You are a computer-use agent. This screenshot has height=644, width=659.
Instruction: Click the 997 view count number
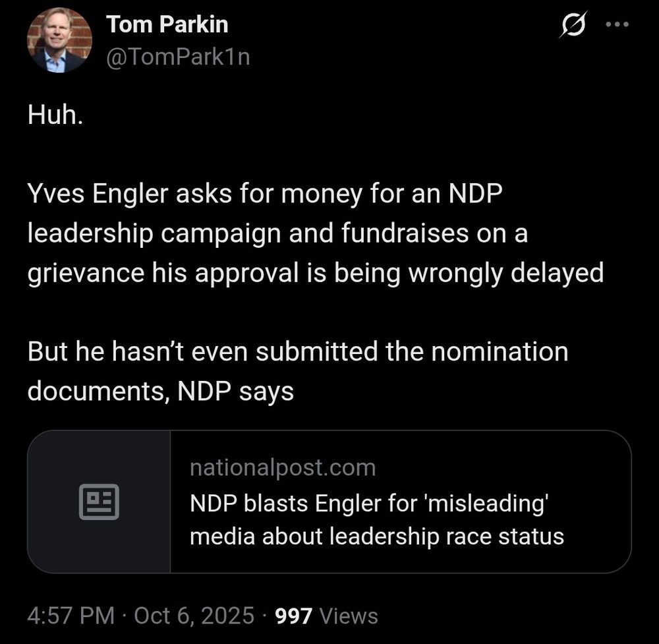[x=293, y=616]
